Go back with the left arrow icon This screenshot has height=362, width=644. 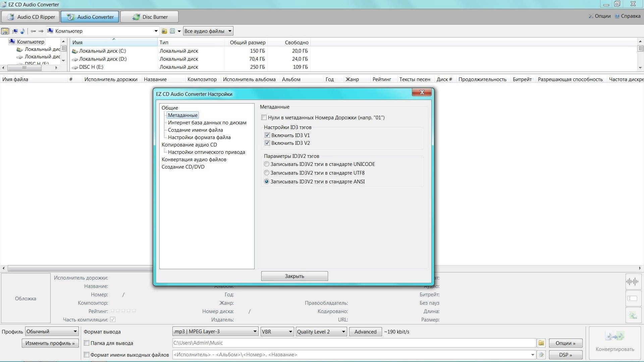pos(33,31)
